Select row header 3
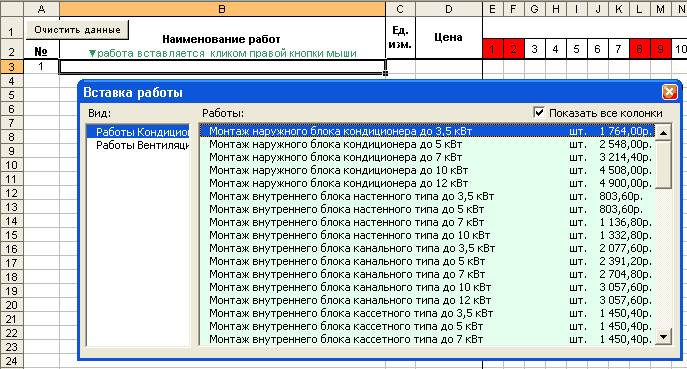687x369 pixels. click(12, 67)
